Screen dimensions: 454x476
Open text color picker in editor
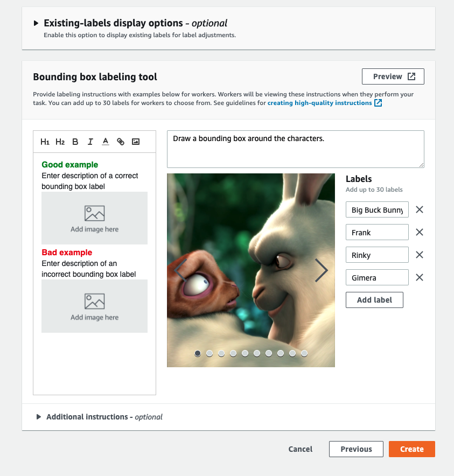click(106, 142)
